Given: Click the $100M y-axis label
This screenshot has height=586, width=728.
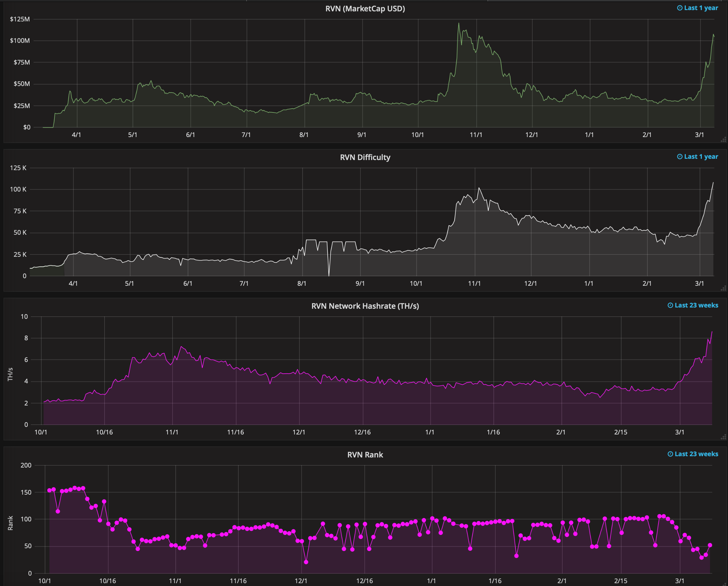Looking at the screenshot, I should tap(20, 41).
